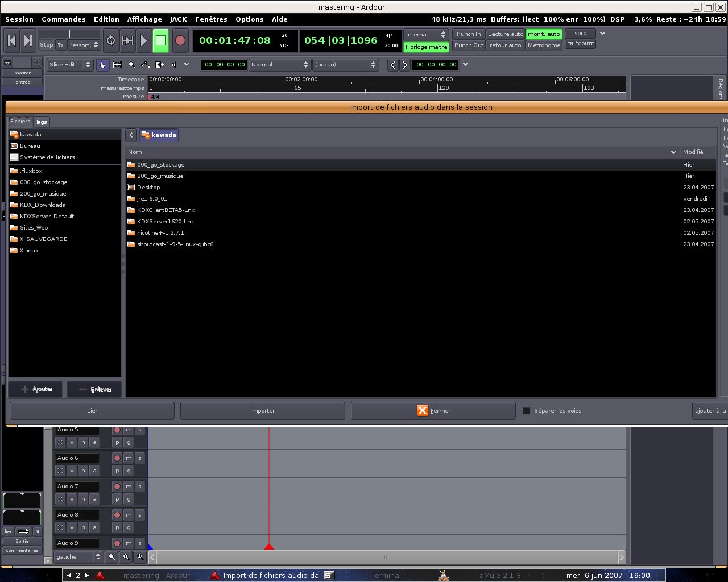Click zoom to session icon
The height and width of the screenshot is (582, 728).
[140, 557]
